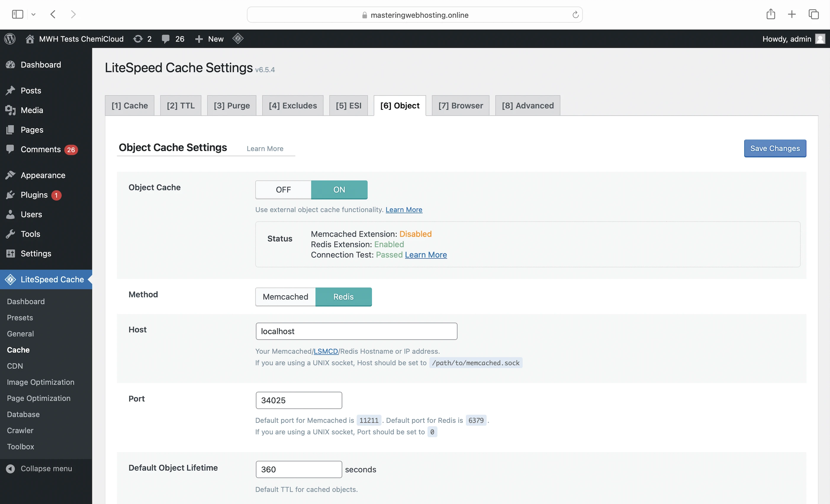Click the LiteSpeed diamond icon in admin bar
830x504 pixels.
tap(238, 38)
